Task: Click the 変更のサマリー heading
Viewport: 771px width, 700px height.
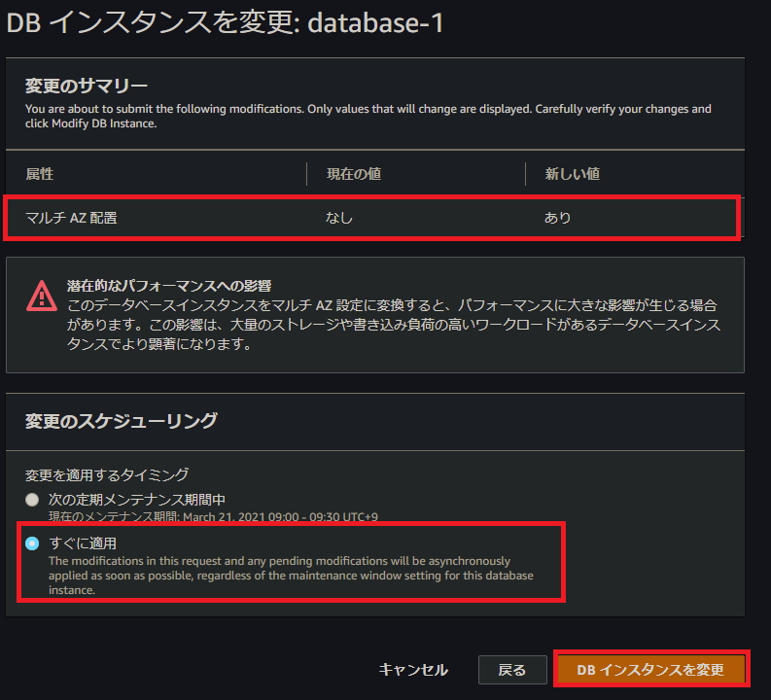Action: (x=87, y=86)
